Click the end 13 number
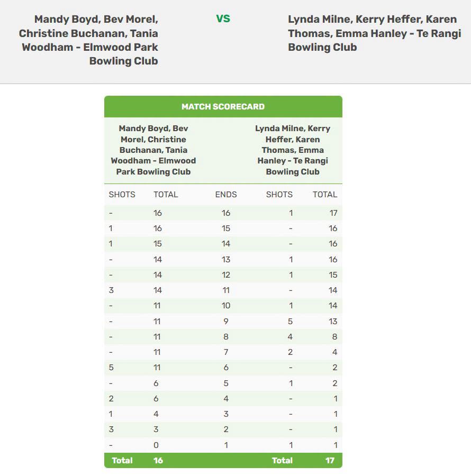This screenshot has width=471, height=476. coord(226,260)
